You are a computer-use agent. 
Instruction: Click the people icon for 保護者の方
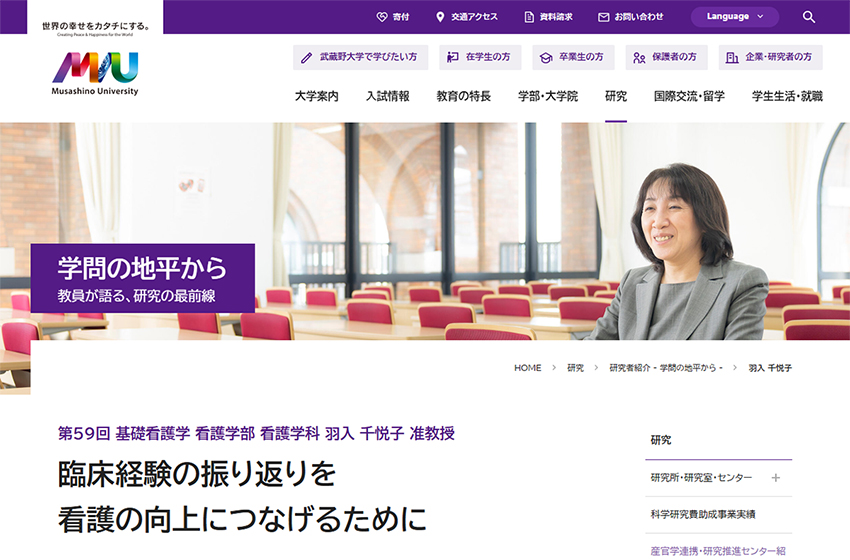point(639,57)
